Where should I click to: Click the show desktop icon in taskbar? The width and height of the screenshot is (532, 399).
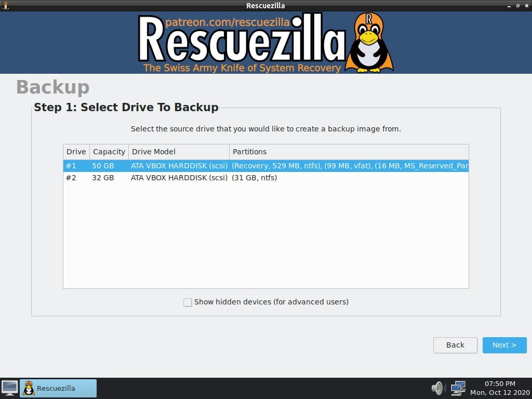9,388
